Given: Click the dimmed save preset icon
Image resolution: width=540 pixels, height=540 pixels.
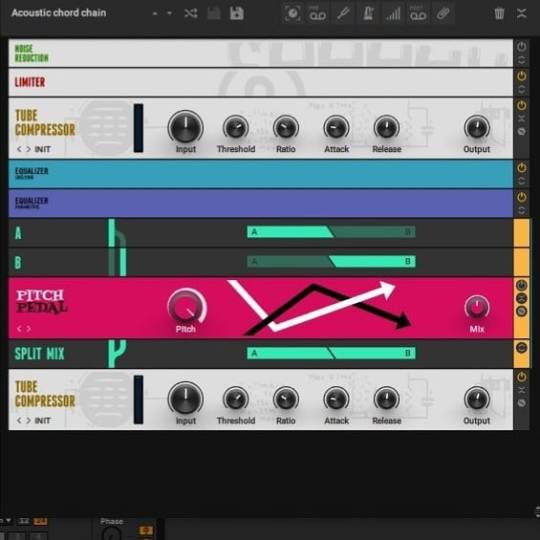Looking at the screenshot, I should (214, 13).
